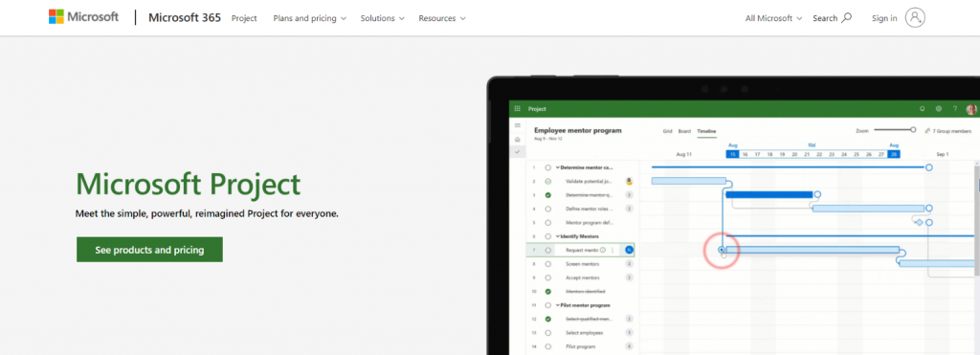Mark task Mentor program def... circle complete

coord(548,223)
